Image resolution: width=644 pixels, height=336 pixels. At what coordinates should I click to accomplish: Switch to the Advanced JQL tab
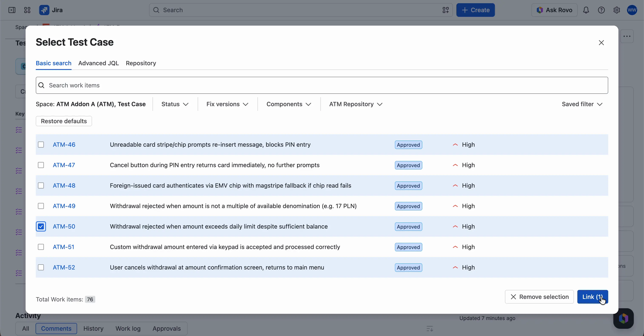(x=99, y=63)
